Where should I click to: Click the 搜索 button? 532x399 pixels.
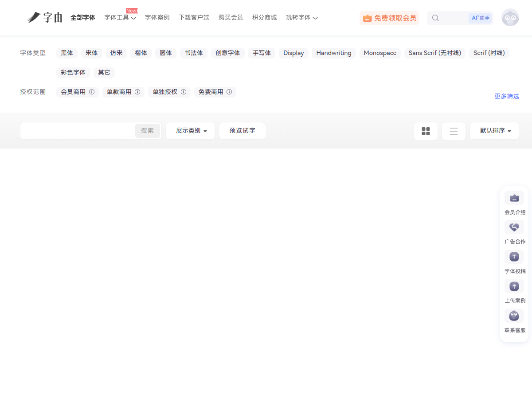coord(147,131)
